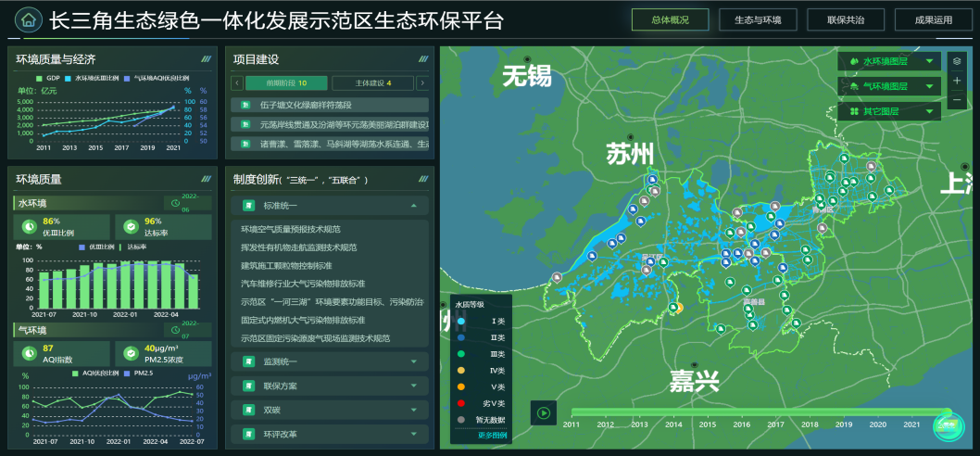Zoom in on the map with plus
This screenshot has height=456, width=980.
[957, 81]
